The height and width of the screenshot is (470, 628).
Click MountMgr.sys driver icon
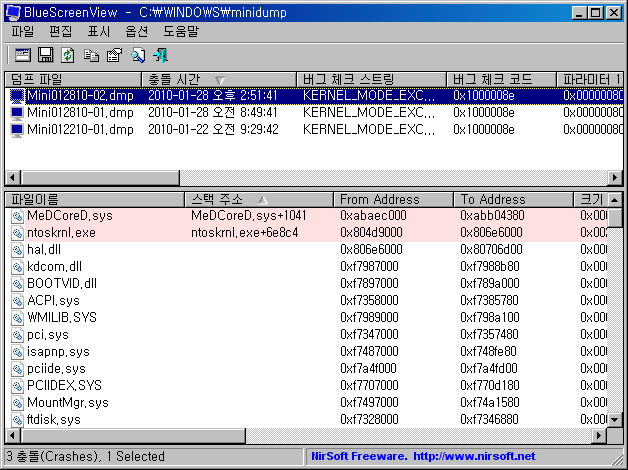coord(17,403)
